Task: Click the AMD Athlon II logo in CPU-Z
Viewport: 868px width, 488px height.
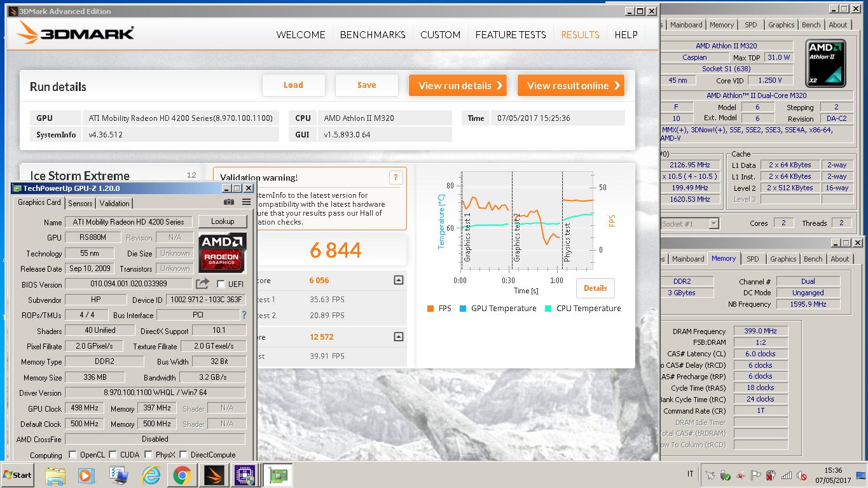Action: tap(826, 64)
